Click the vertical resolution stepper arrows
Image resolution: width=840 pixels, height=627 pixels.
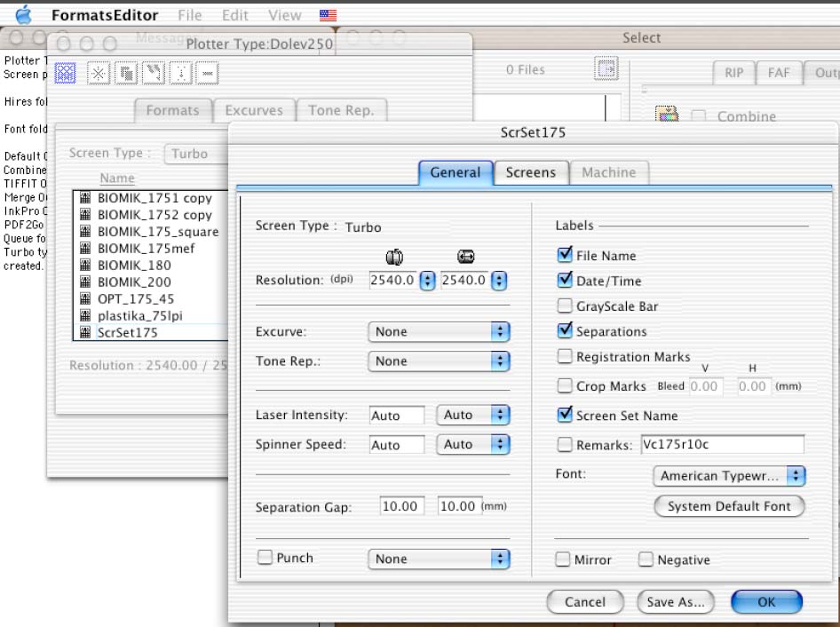(x=427, y=281)
